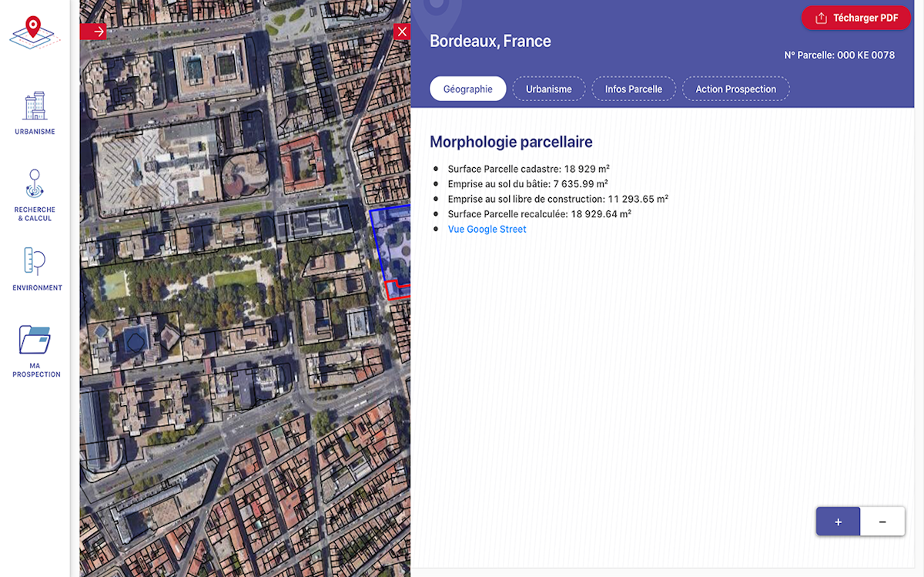Screen dimensions: 924x577
Task: Zoom in with the plus button
Action: click(838, 522)
